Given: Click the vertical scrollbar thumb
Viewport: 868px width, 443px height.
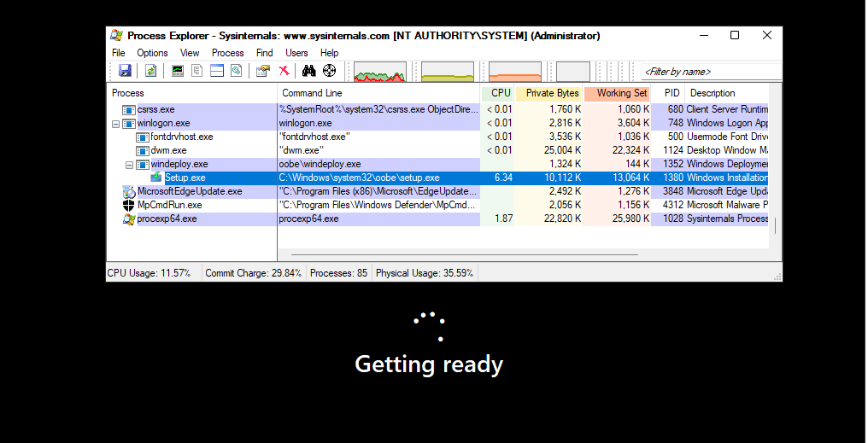Looking at the screenshot, I should point(775,225).
